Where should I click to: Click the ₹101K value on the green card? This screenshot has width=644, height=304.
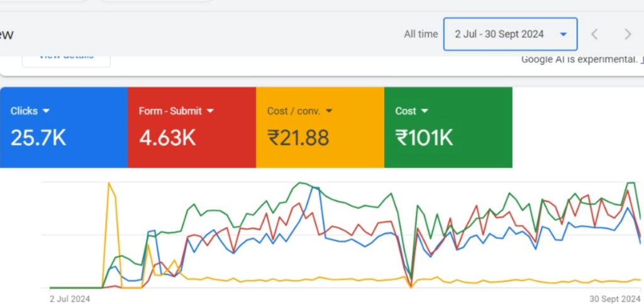coord(424,138)
